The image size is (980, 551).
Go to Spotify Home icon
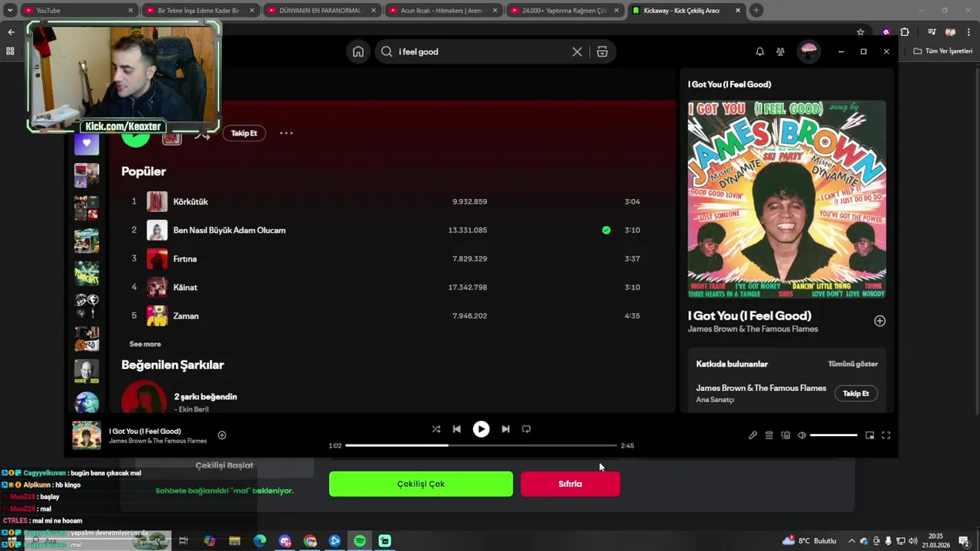coord(358,51)
